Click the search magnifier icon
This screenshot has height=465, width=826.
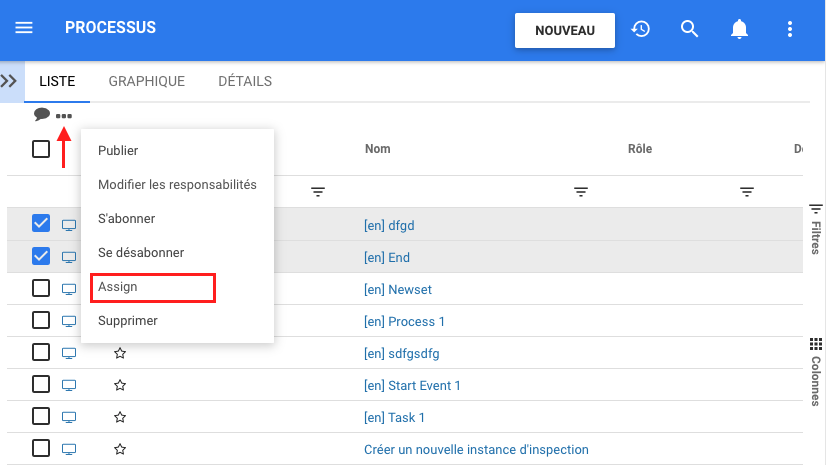[x=689, y=29]
